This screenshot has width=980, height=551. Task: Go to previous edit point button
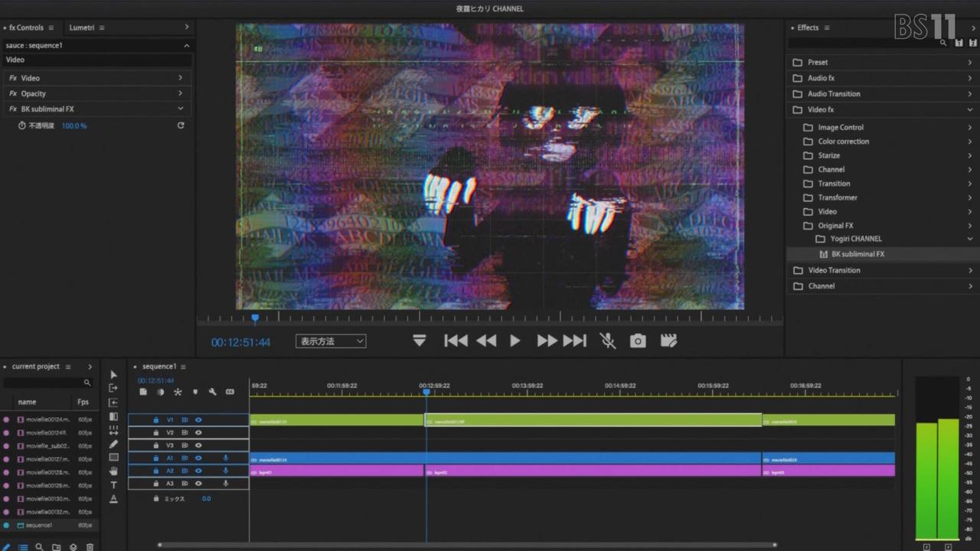[x=456, y=341]
